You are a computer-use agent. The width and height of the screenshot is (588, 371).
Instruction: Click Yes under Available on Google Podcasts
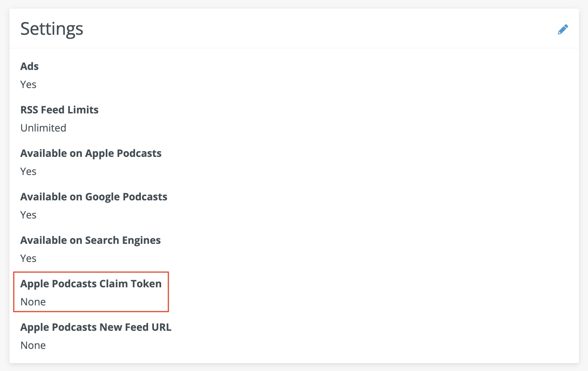click(28, 215)
